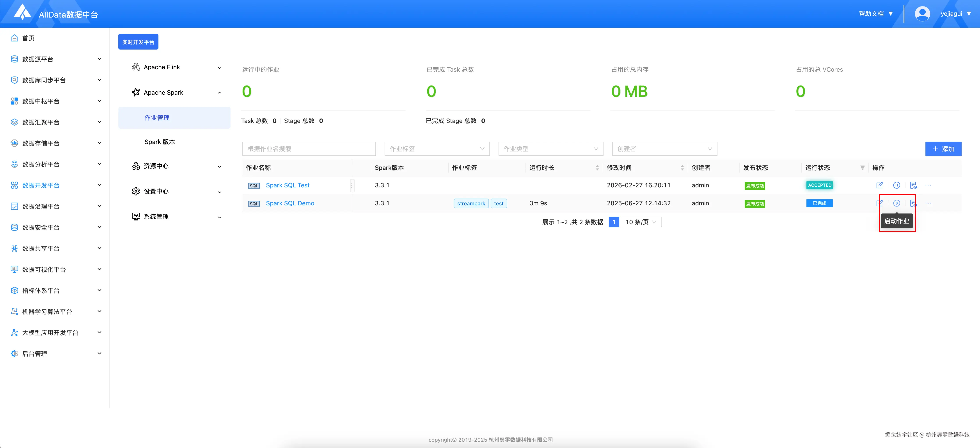Sort by 修改时间 column sorter
The width and height of the screenshot is (980, 448).
[x=682, y=168]
